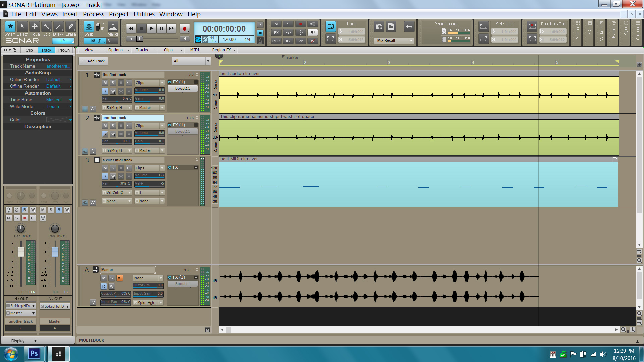Toggle the Loop on/off icon
Image resolution: width=644 pixels, height=362 pixels.
pyautogui.click(x=331, y=26)
